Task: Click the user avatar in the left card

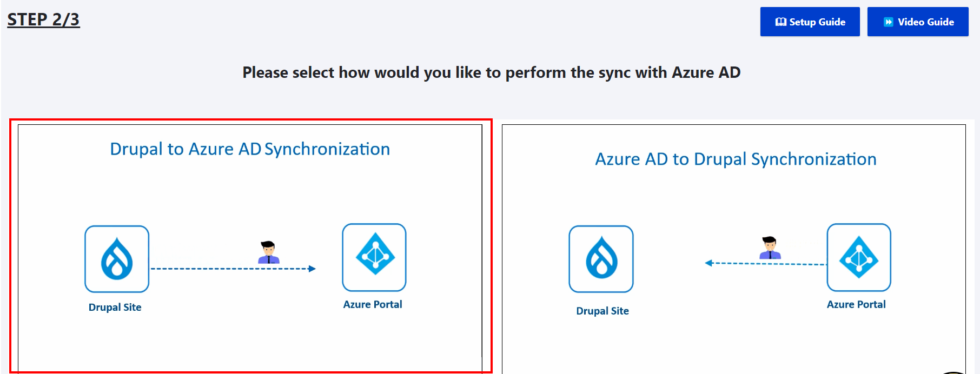Action: [268, 252]
